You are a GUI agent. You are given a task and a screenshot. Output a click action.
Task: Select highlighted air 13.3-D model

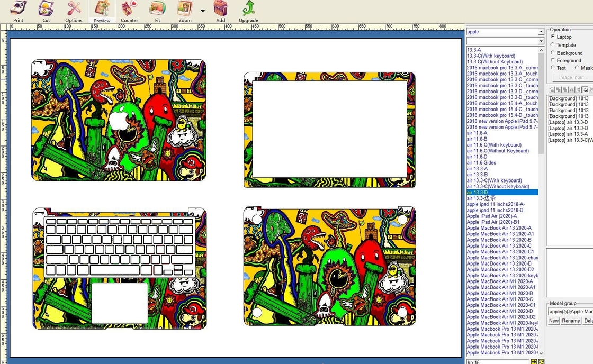tap(502, 193)
